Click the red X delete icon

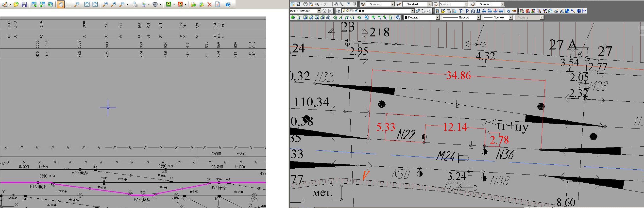click(x=209, y=4)
